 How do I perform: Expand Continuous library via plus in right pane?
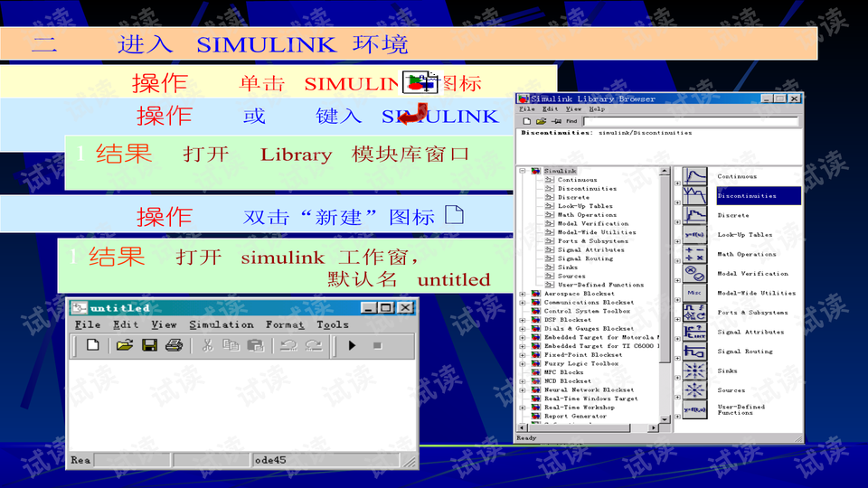coord(677,183)
